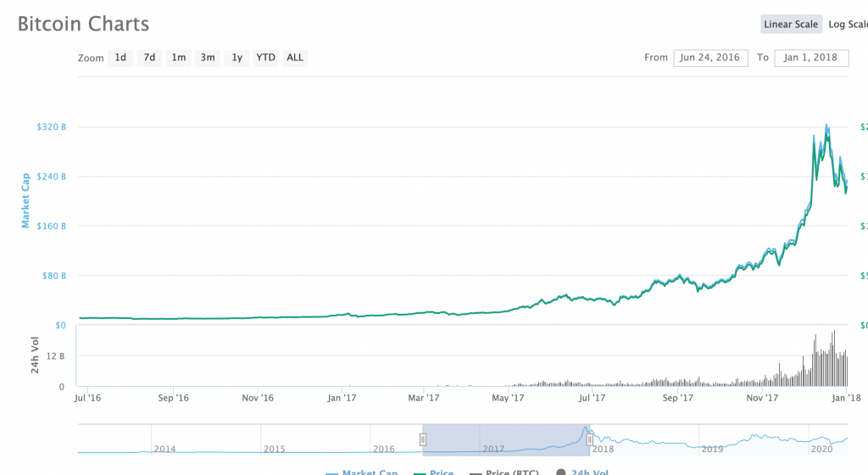Set zoom range to 7d
The width and height of the screenshot is (868, 475).
(149, 58)
